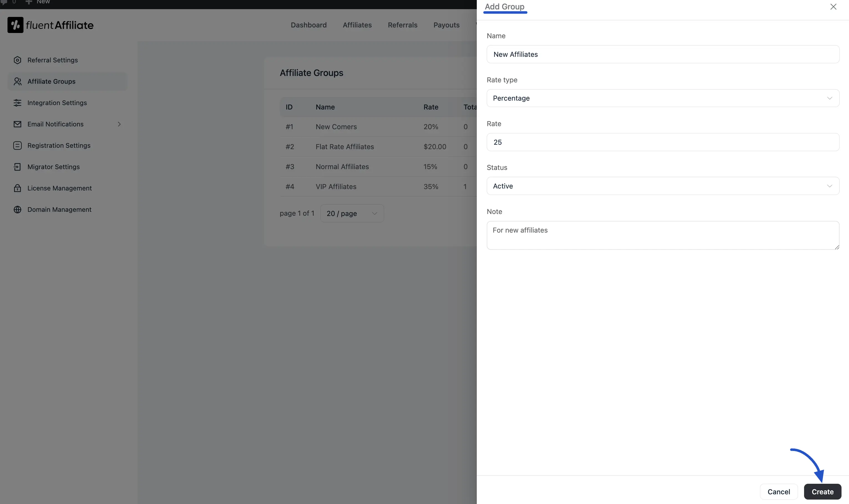Click the License Management lock icon

17,188
